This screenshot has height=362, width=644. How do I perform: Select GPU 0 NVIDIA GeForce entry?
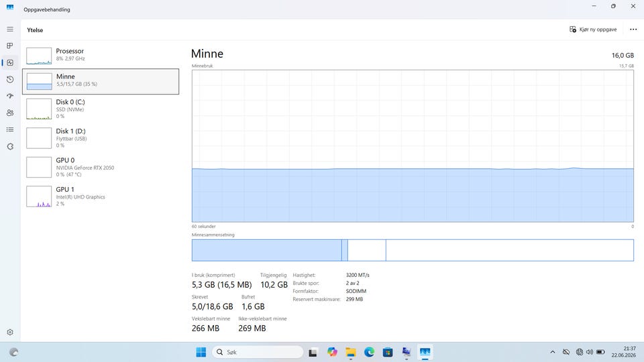[101, 167]
